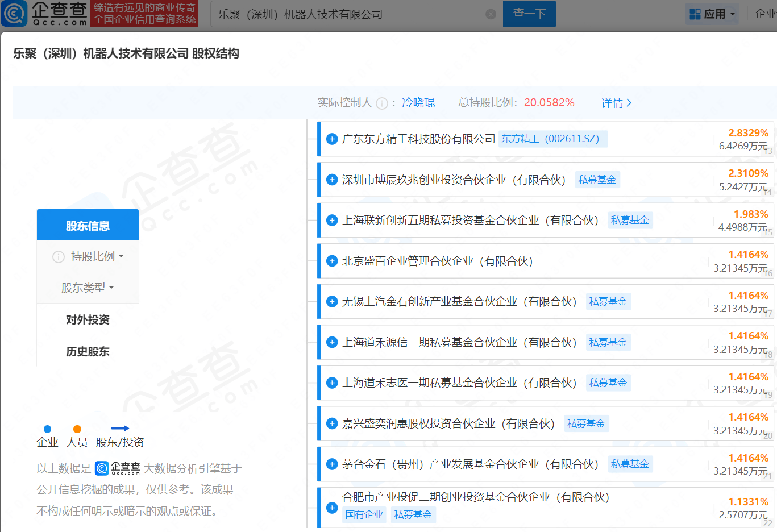
Task: Click the total holding ratio 20.0582%
Action: [x=549, y=103]
